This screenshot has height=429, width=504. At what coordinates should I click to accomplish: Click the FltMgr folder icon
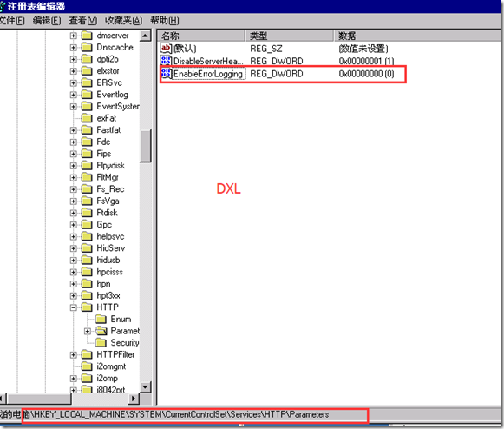pyautogui.click(x=87, y=177)
